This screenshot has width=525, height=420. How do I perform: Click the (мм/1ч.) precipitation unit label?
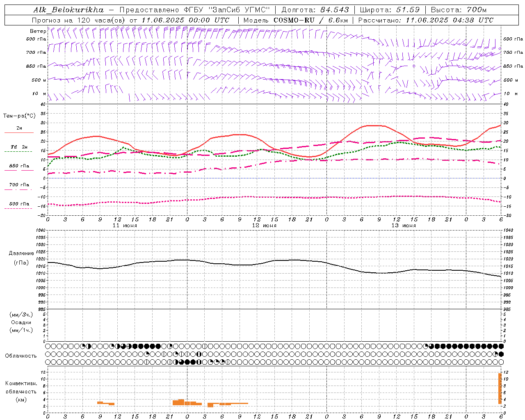[x=21, y=330]
